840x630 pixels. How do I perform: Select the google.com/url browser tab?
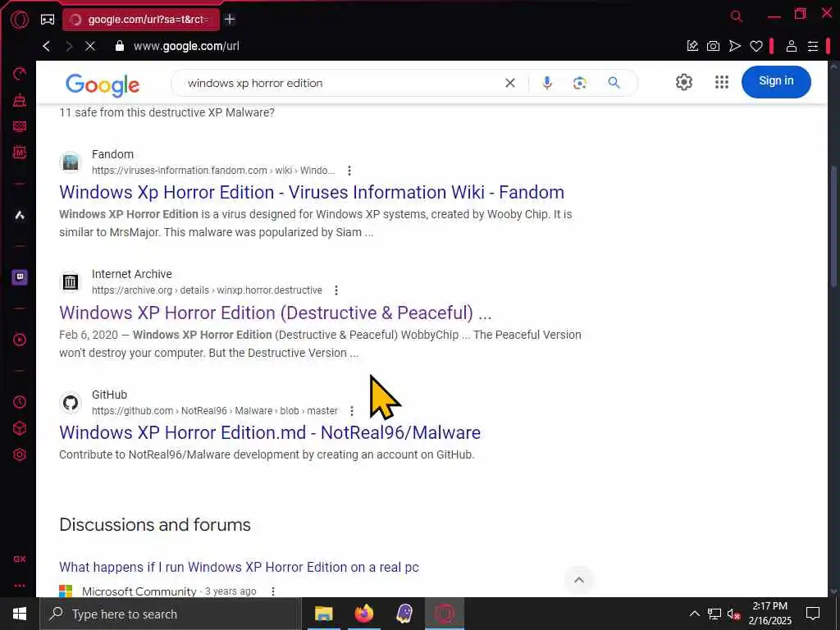141,20
